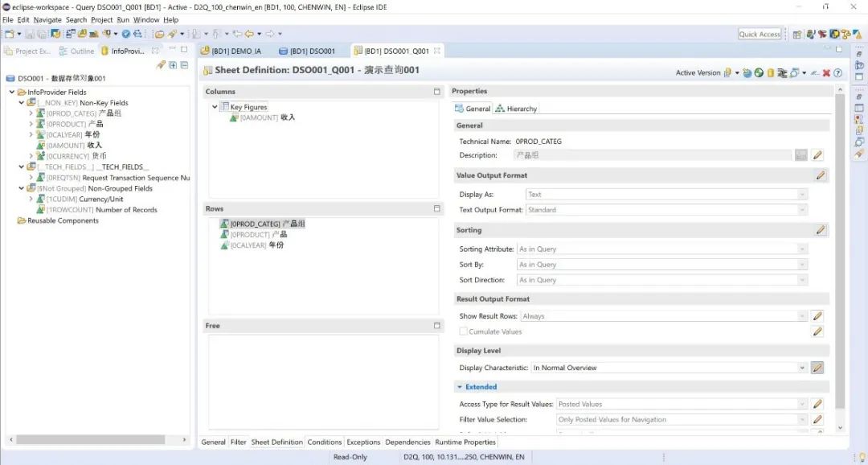
Task: Collapse the InfoProvider Fields tree node
Action: coord(11,92)
